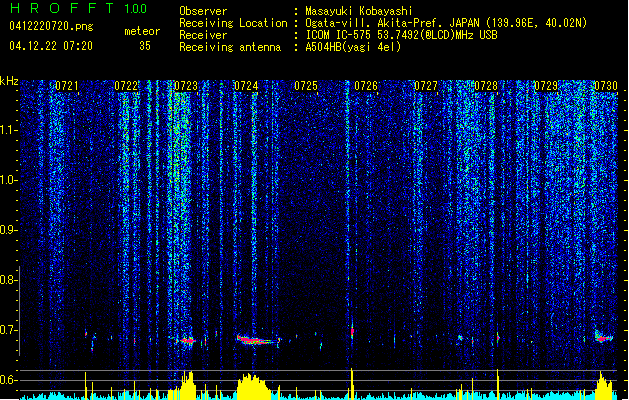Click the 0730 time marker
Image resolution: width=629 pixels, height=400 pixels.
pyautogui.click(x=606, y=86)
